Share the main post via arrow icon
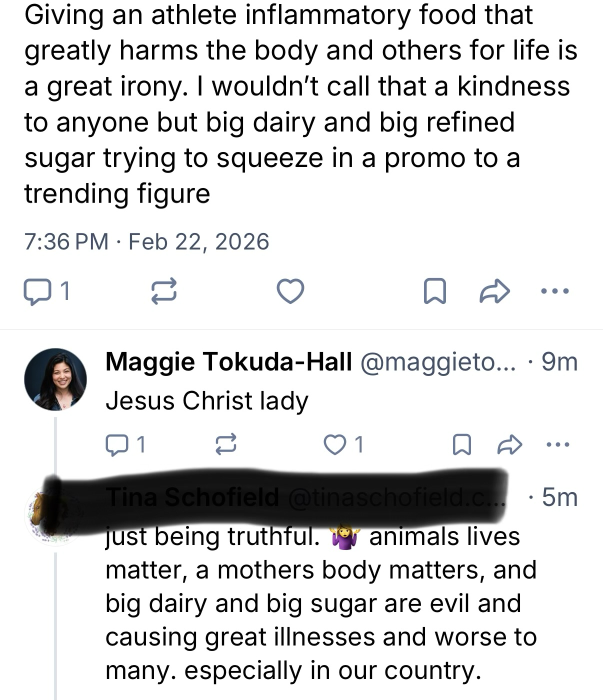 coord(494,291)
